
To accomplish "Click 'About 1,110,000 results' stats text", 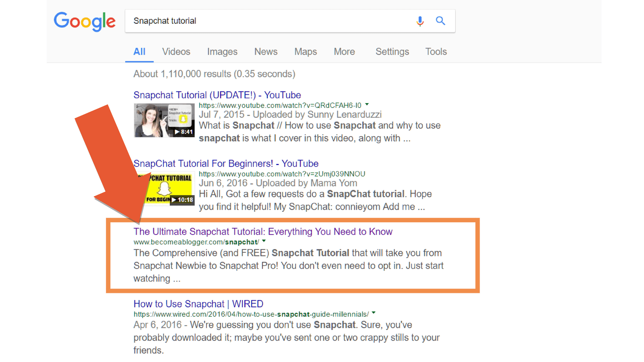I will tap(214, 74).
